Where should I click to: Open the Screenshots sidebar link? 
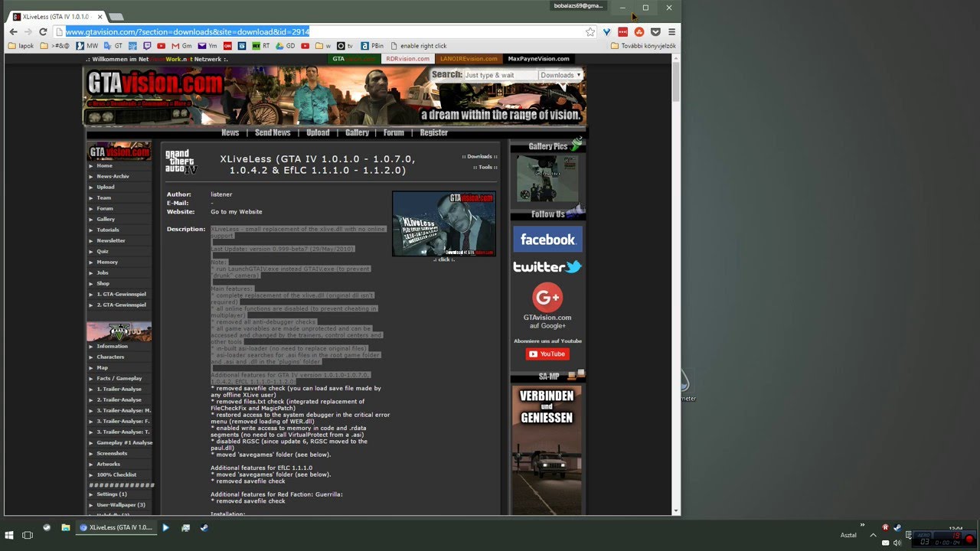coord(112,453)
